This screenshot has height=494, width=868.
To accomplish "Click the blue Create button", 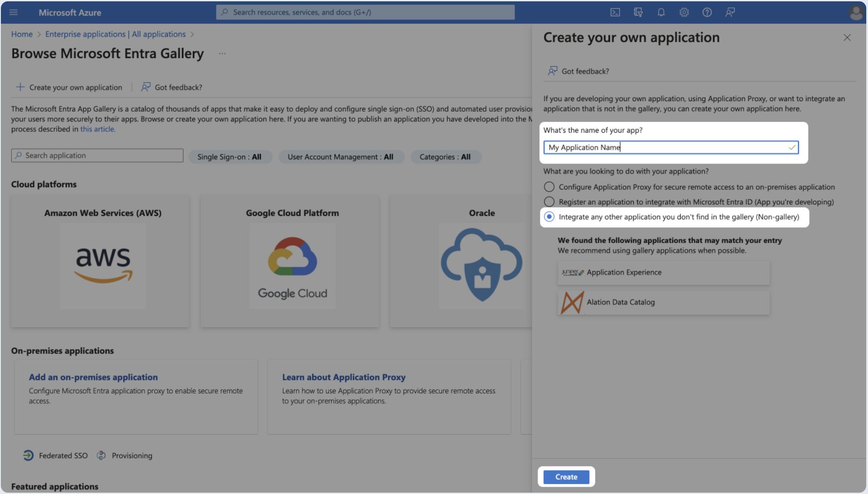I will click(566, 477).
